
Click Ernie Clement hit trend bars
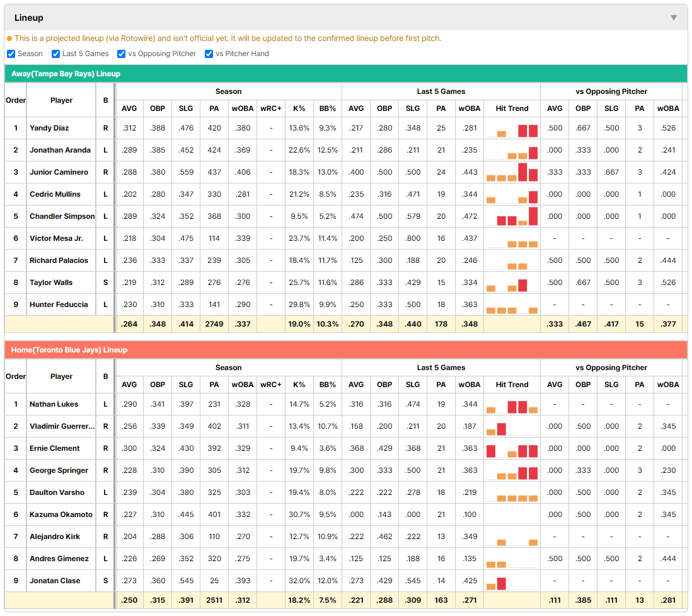click(x=512, y=449)
